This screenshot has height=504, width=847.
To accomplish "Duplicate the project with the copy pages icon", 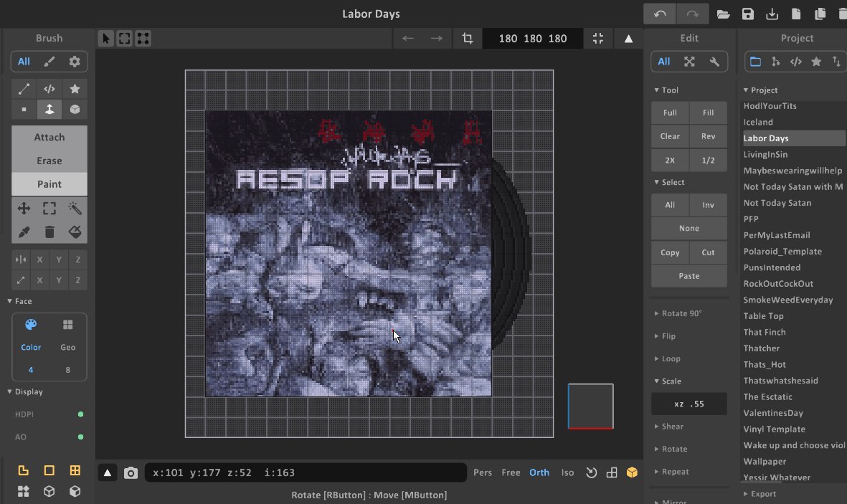I will [820, 14].
